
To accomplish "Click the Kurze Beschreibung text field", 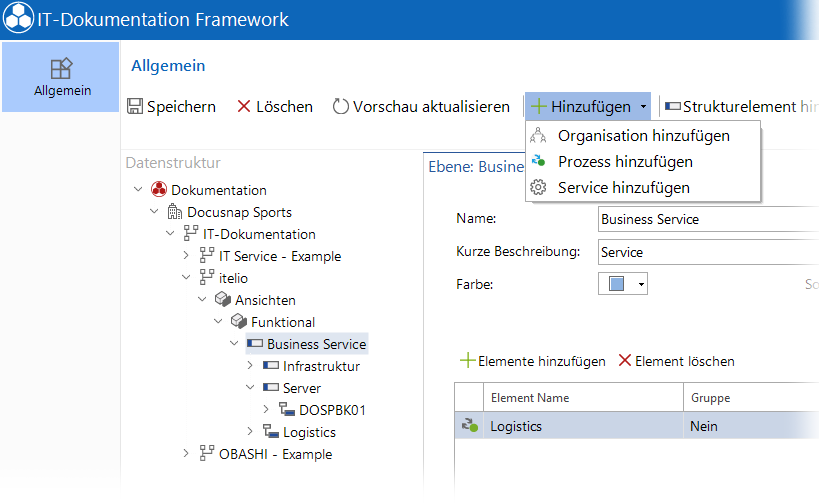I will click(708, 252).
